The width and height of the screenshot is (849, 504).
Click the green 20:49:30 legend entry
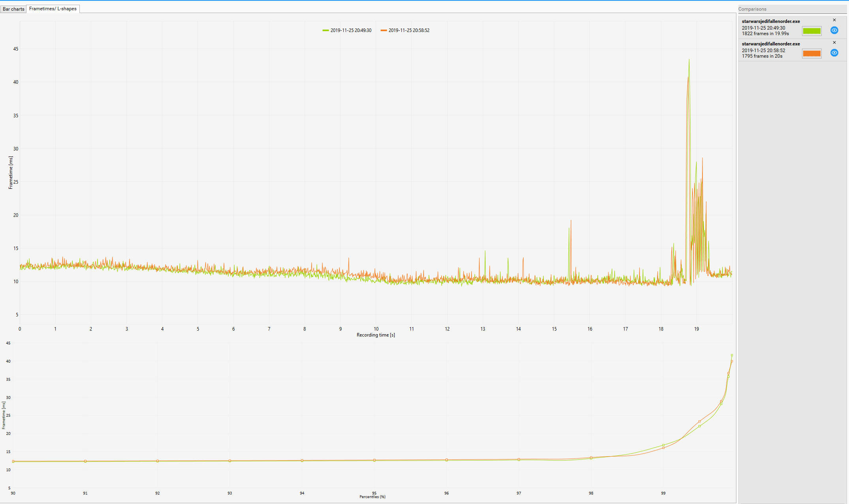[347, 30]
